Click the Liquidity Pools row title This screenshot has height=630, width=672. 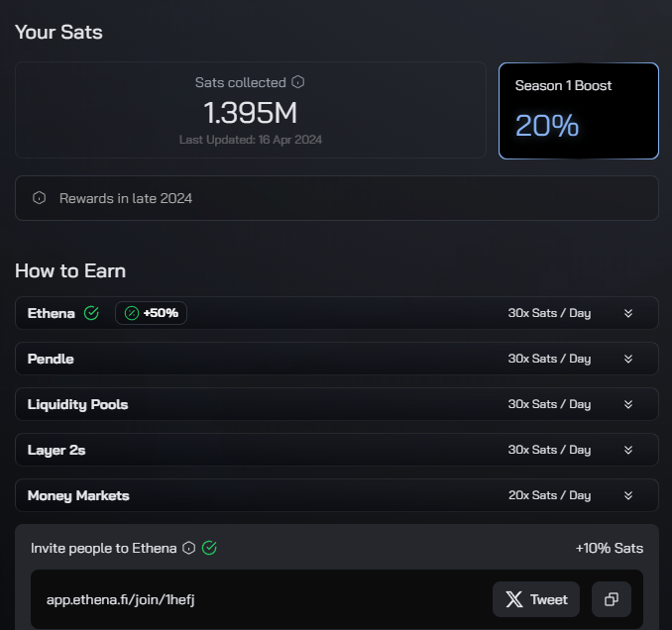click(x=77, y=405)
